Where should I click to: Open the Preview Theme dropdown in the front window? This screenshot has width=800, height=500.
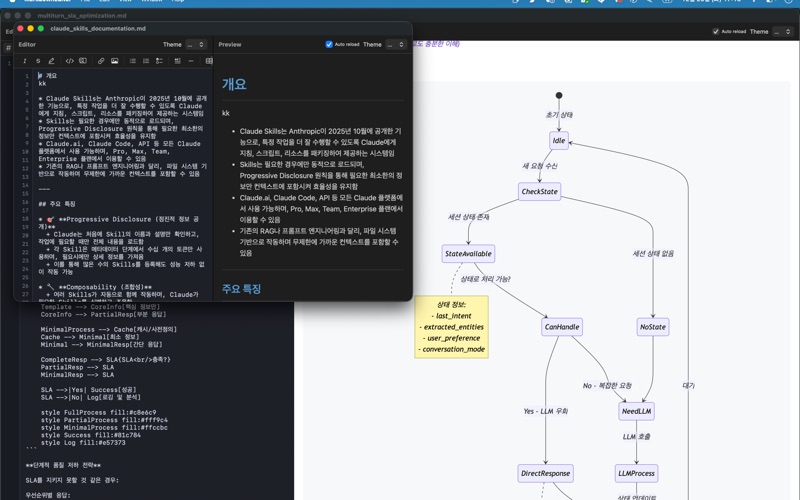point(396,44)
